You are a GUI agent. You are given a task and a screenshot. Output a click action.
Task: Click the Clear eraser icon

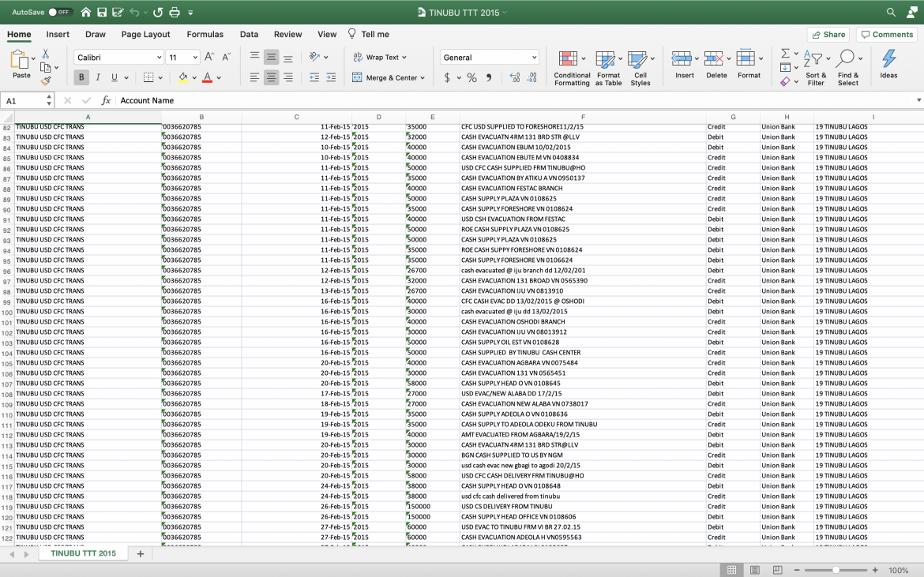click(x=785, y=82)
